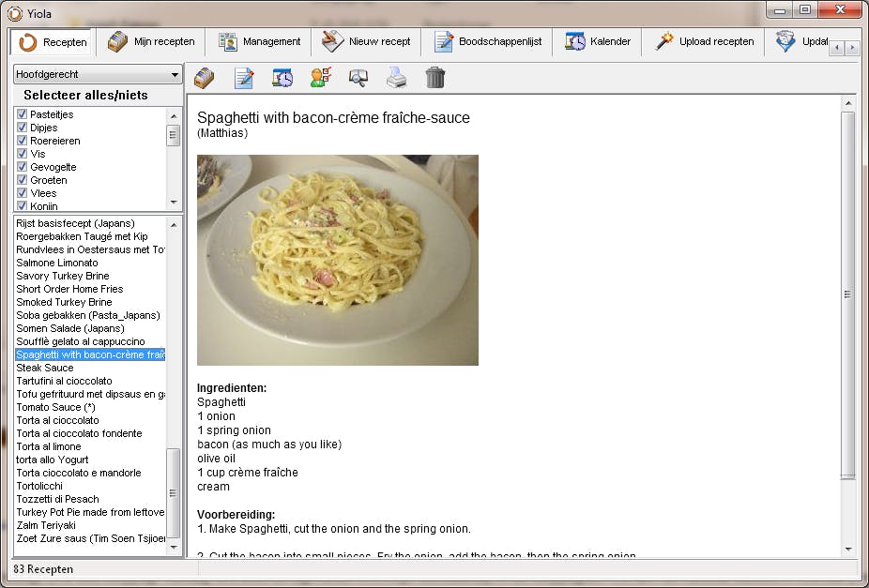Click the spaghetti recipe photo

click(x=337, y=260)
